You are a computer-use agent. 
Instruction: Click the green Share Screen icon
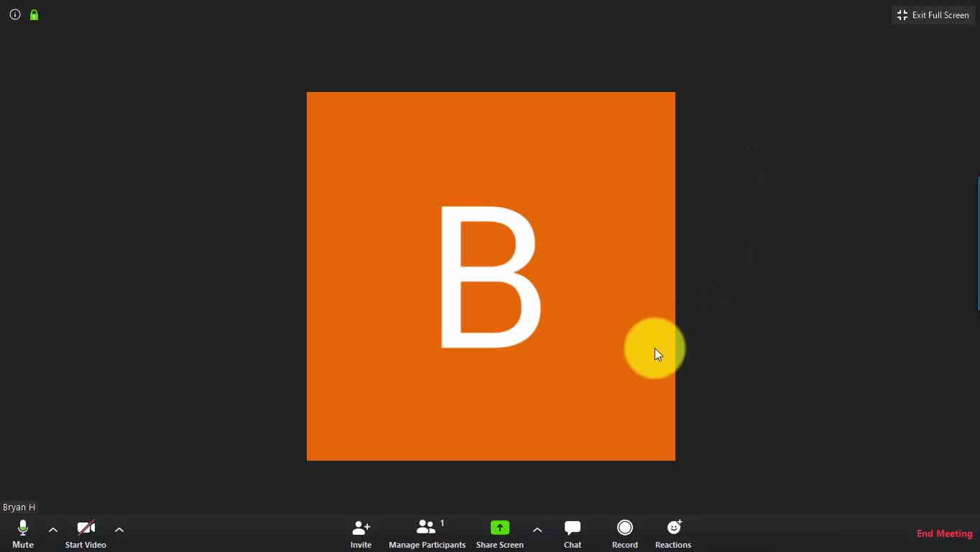(499, 528)
